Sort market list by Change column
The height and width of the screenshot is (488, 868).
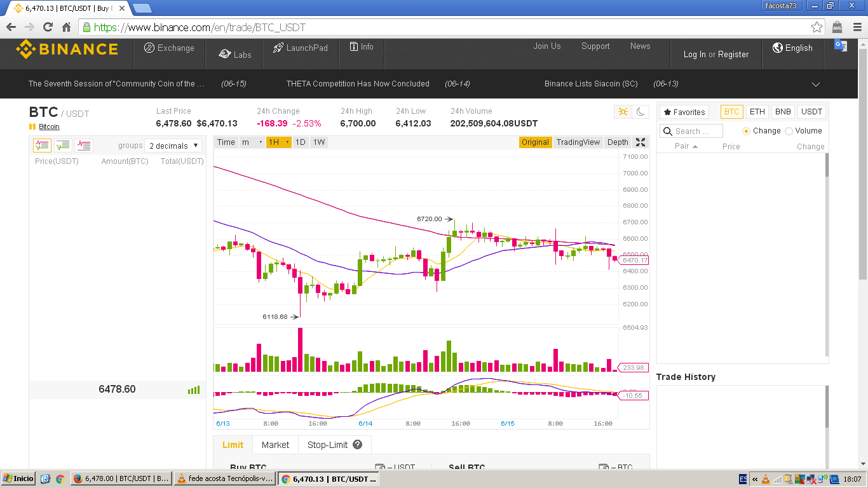[811, 147]
